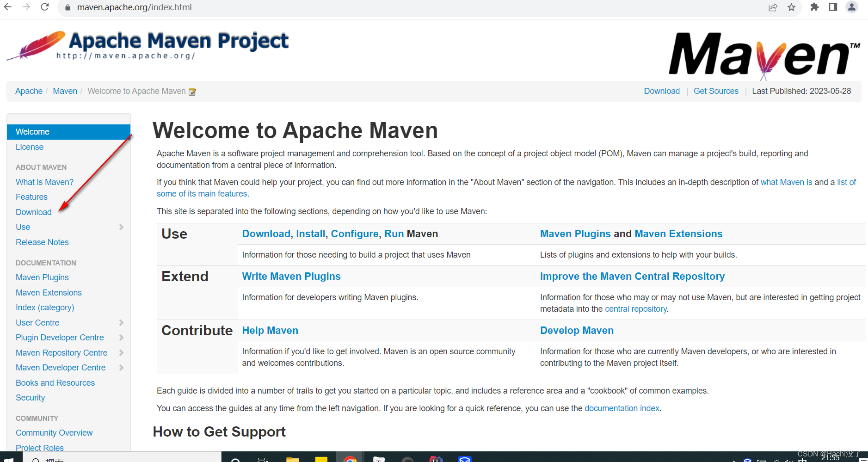Viewport: 868px width, 462px height.
Task: Open the user profile avatar icon
Action: (852, 7)
